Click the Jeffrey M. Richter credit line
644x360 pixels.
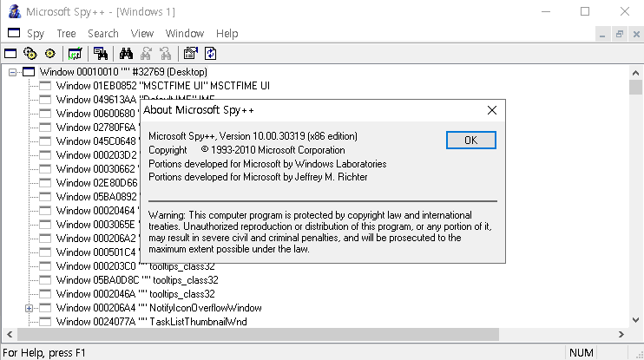click(x=258, y=177)
